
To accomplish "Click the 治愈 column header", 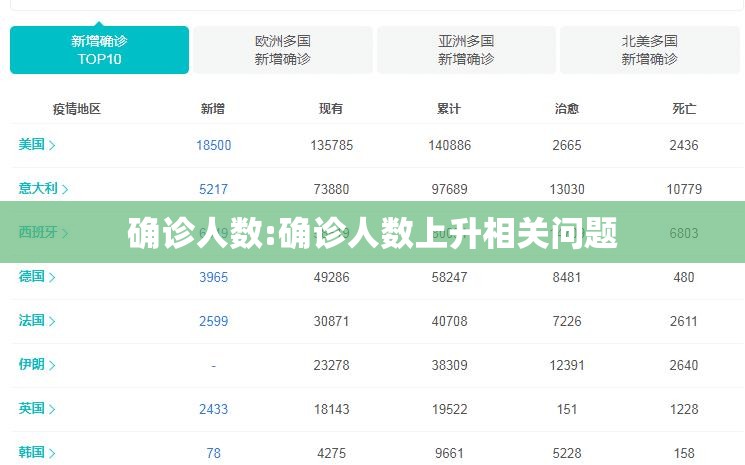I will click(566, 109).
